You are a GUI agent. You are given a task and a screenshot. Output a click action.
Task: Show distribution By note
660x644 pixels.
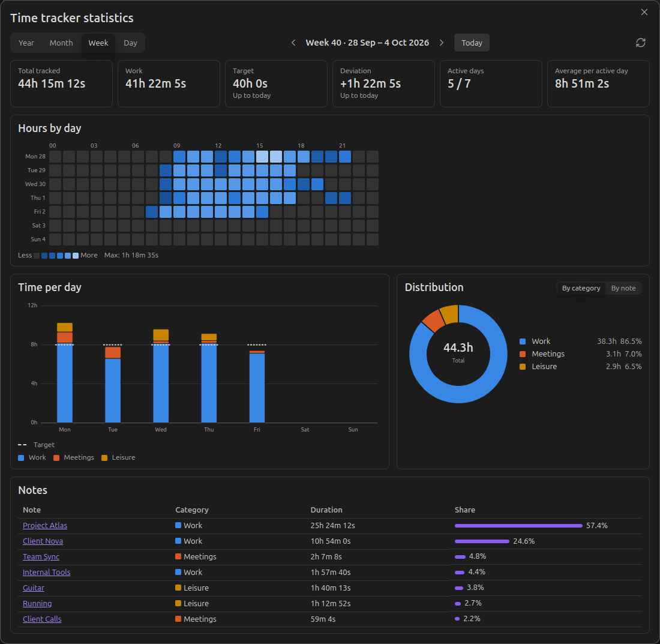click(623, 288)
